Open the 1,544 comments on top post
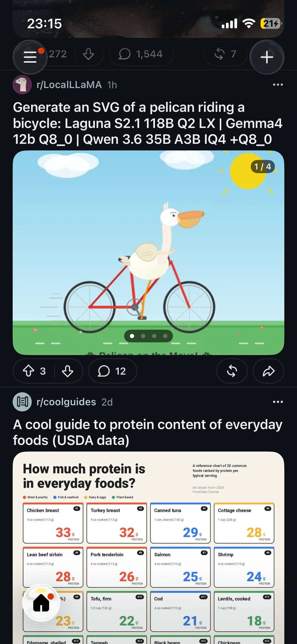The width and height of the screenshot is (297, 644). point(142,54)
